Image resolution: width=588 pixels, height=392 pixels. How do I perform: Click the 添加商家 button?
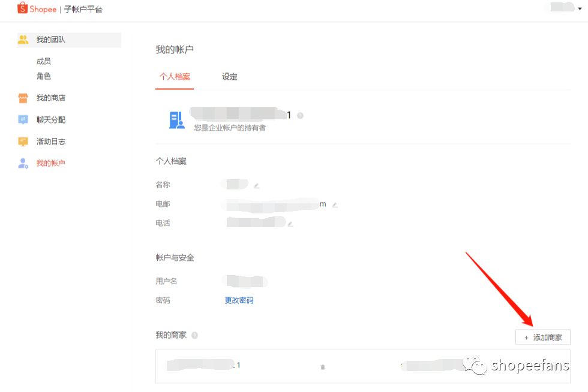pos(542,337)
